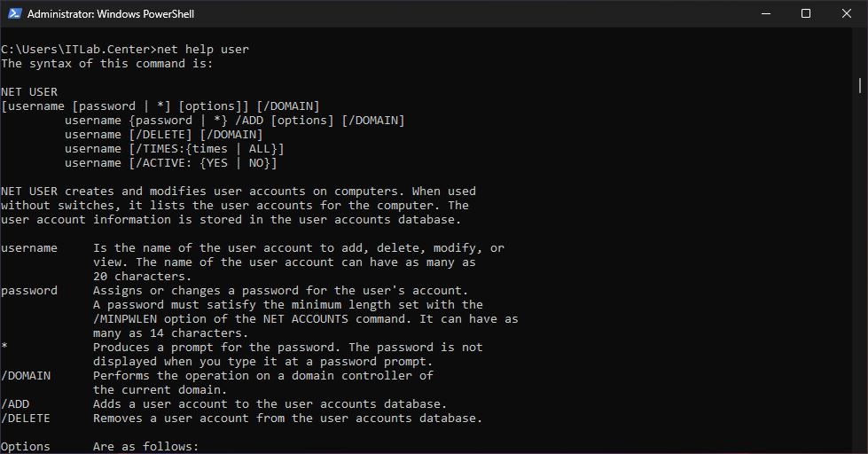Click the 'NET USER' syntax heading line
This screenshot has width=868, height=454.
[x=29, y=92]
